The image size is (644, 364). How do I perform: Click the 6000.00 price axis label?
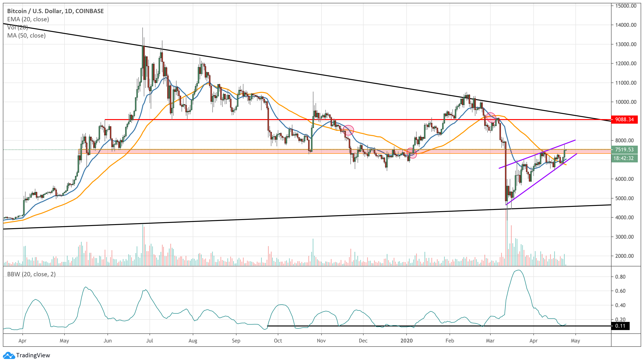[x=624, y=179]
